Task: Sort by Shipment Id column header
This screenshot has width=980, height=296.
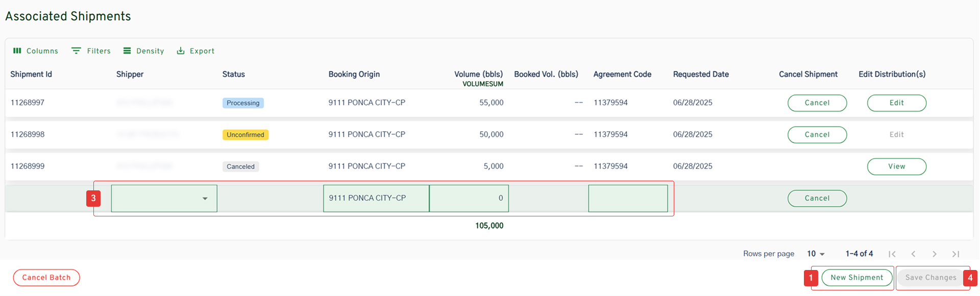Action: tap(31, 75)
